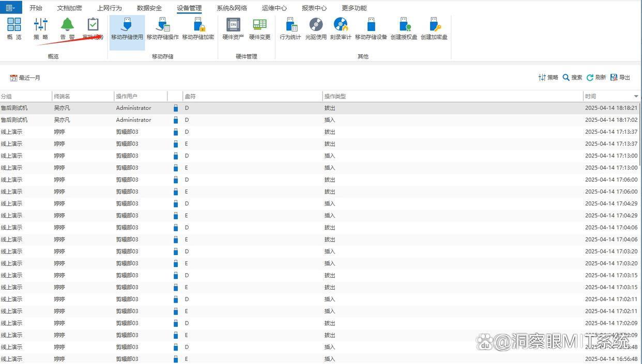Open the 审批任务 clipboard icon
642x364 pixels.
[x=93, y=29]
